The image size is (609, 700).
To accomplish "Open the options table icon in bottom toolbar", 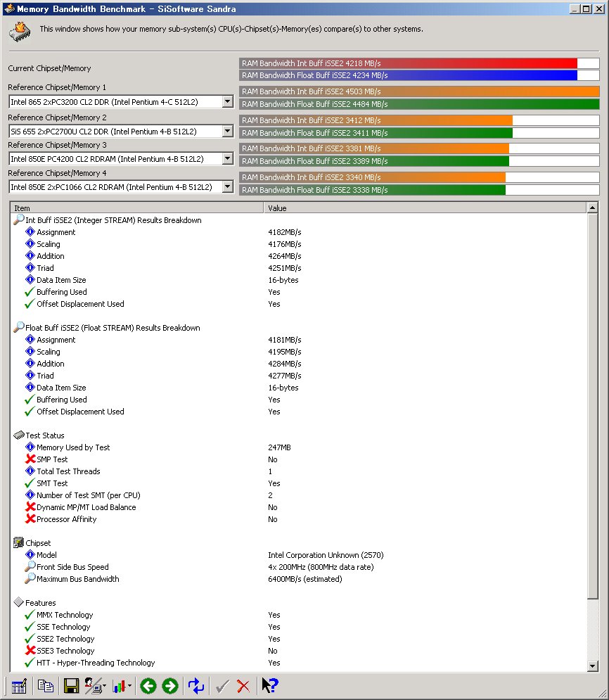I will click(x=19, y=686).
